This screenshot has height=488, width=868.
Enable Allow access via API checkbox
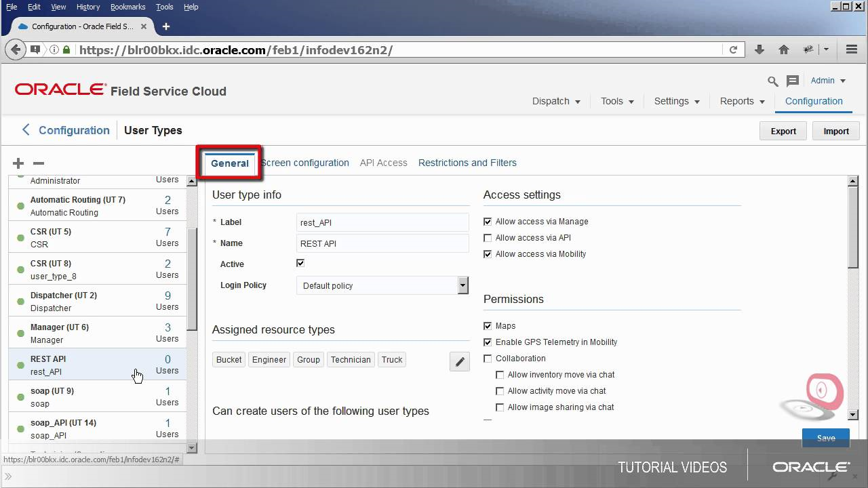tap(488, 238)
